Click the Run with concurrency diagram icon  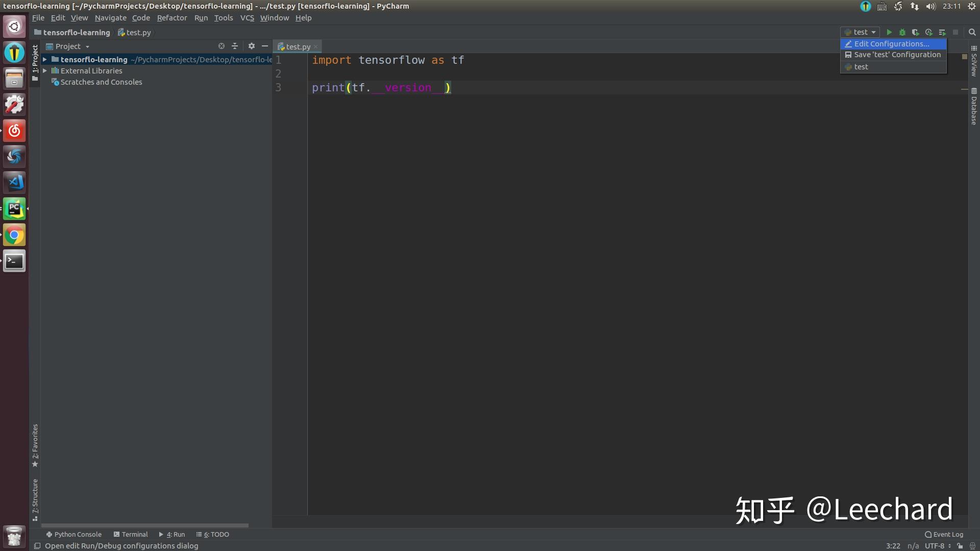pyautogui.click(x=942, y=32)
